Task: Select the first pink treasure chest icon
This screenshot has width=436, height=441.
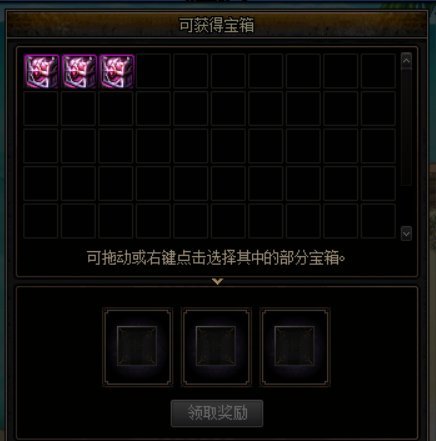Action: click(41, 71)
